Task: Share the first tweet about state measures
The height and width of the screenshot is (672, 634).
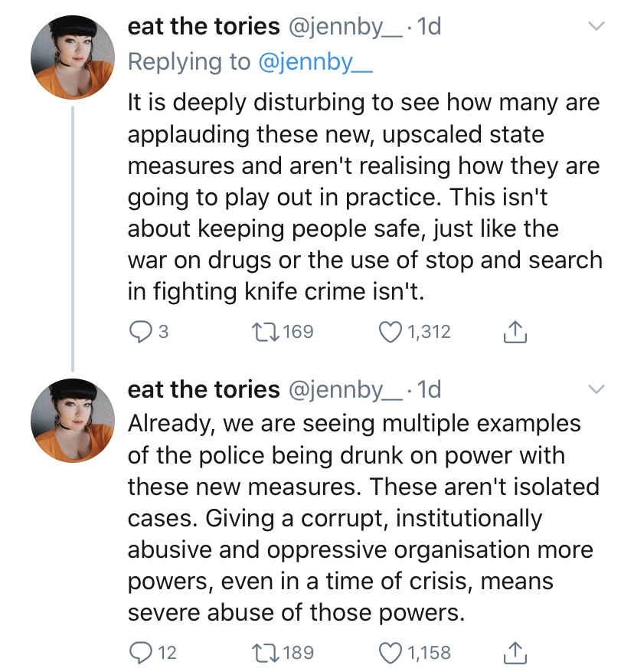Action: [515, 332]
